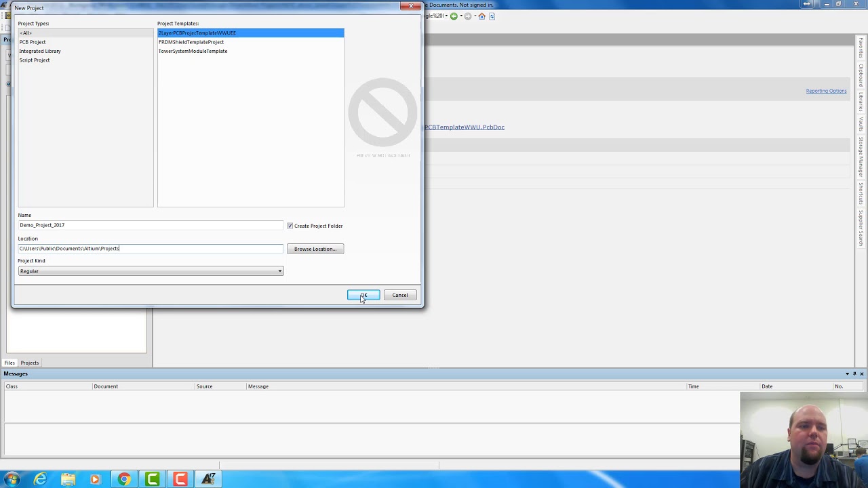Open the Supplier Search side panel tab
The width and height of the screenshot is (868, 488).
coord(861,228)
